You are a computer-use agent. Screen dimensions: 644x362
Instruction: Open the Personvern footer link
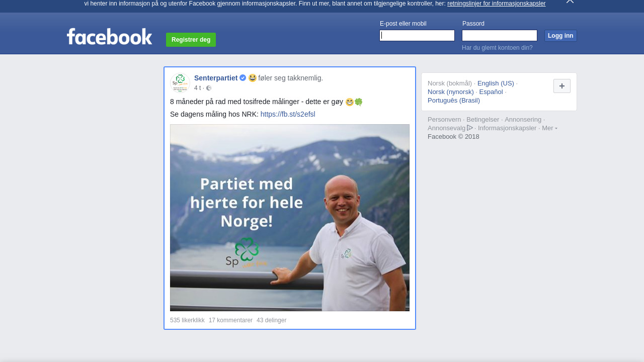click(444, 120)
